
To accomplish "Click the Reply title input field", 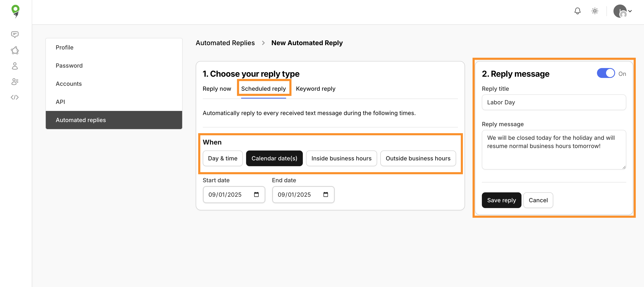I will pyautogui.click(x=554, y=102).
